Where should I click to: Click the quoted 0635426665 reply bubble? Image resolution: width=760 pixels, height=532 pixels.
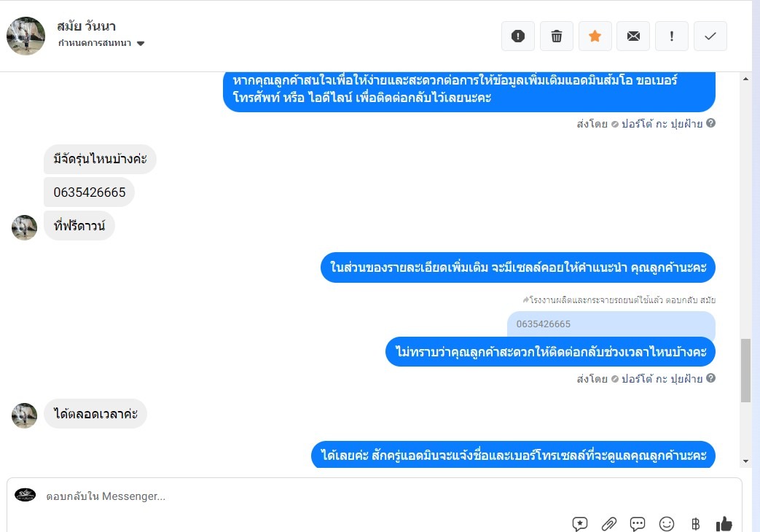(611, 324)
